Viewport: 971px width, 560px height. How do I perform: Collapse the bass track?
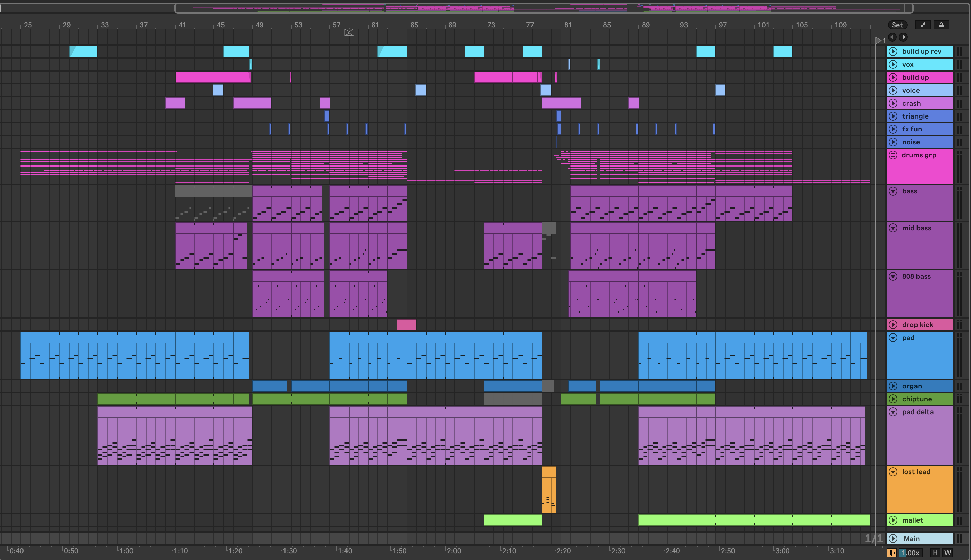point(893,191)
